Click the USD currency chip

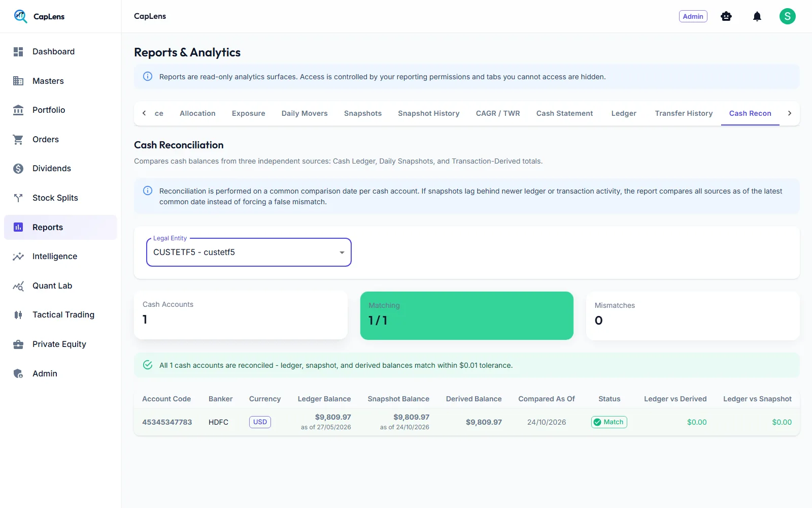click(260, 422)
